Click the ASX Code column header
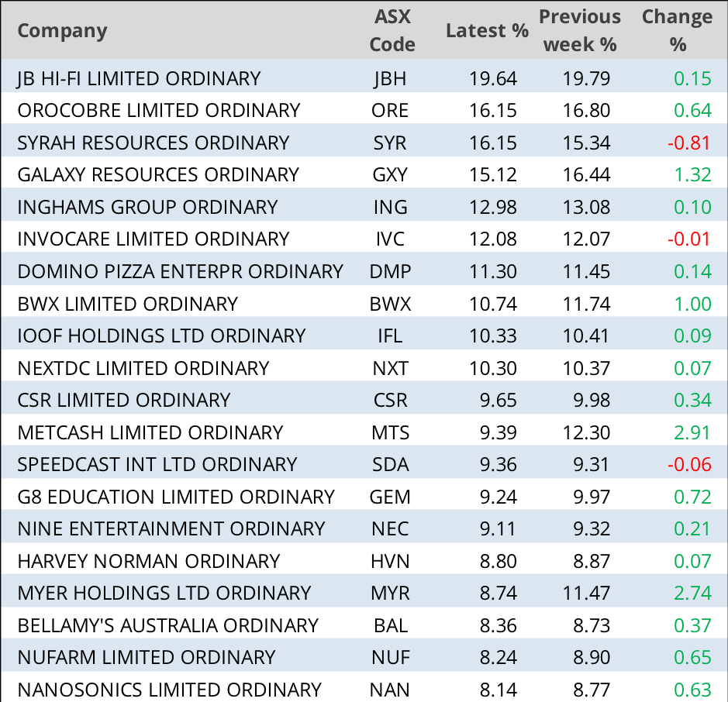 pyautogui.click(x=392, y=31)
